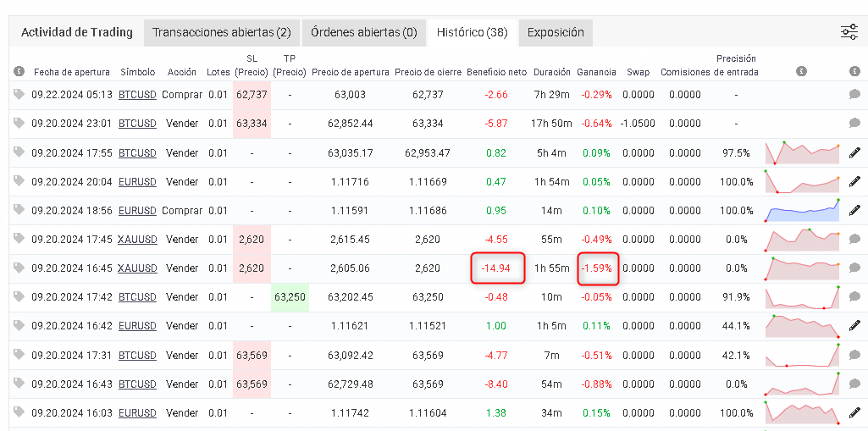The height and width of the screenshot is (431, 868).
Task: Open the Órdenes abiertas (0) tab
Action: click(363, 33)
